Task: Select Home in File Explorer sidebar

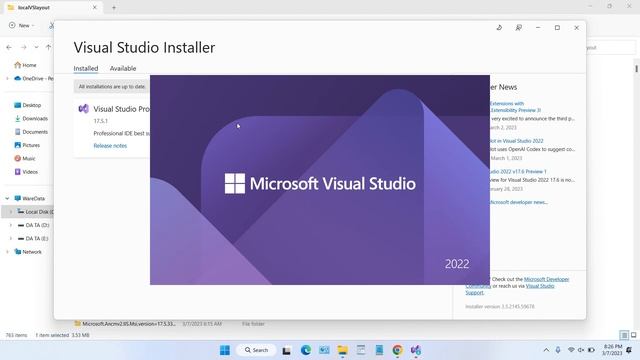Action: [25, 65]
